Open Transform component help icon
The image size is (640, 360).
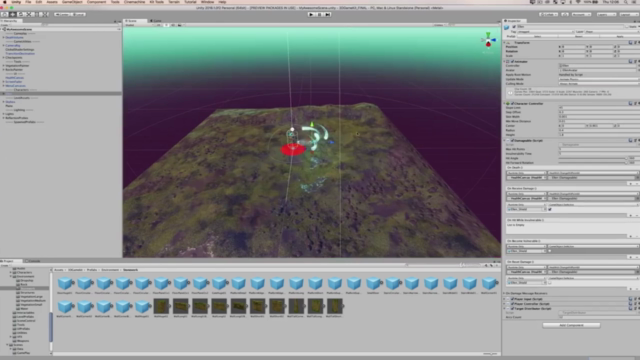pyautogui.click(x=630, y=42)
